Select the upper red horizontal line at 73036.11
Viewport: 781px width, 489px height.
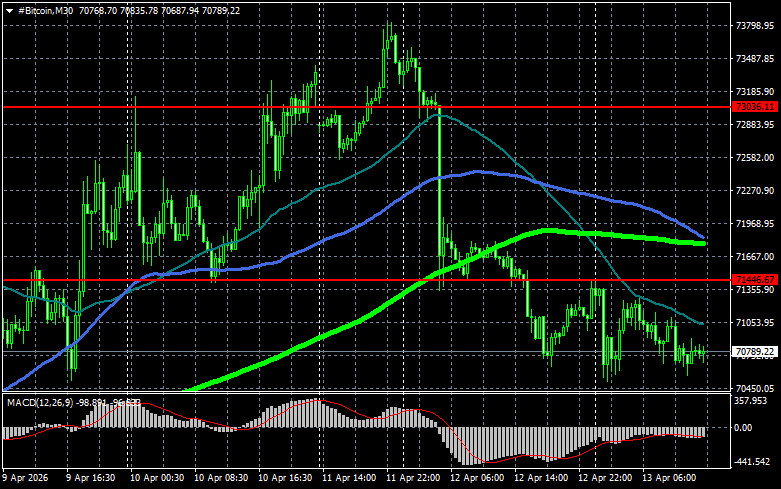pos(366,107)
